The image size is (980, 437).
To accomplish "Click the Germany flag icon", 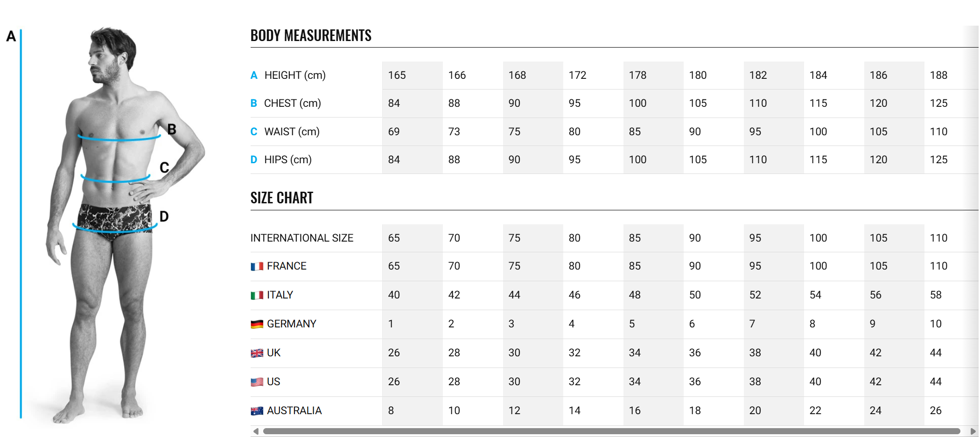I will (257, 324).
